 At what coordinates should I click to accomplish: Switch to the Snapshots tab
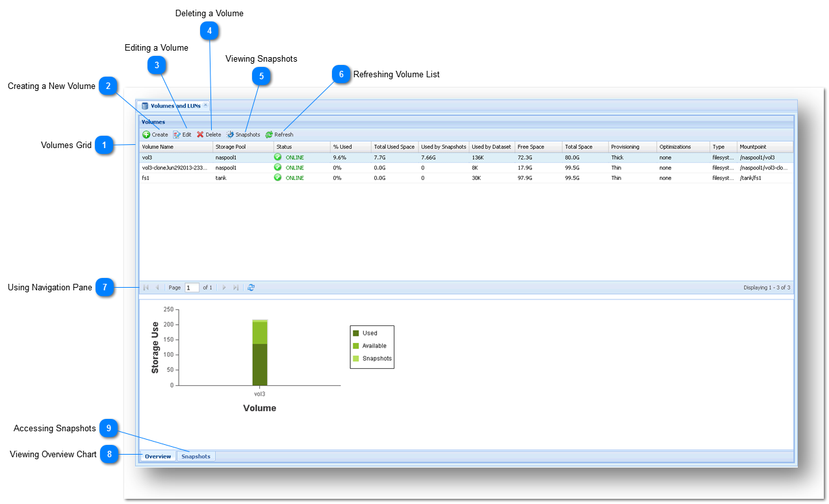pyautogui.click(x=196, y=456)
